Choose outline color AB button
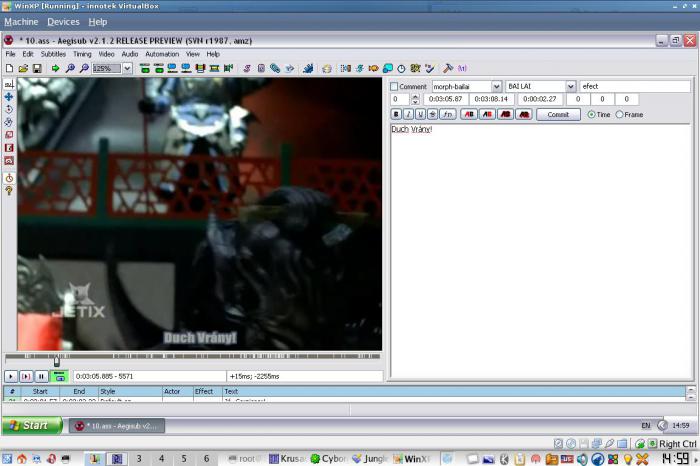The width and height of the screenshot is (700, 466). point(505,115)
